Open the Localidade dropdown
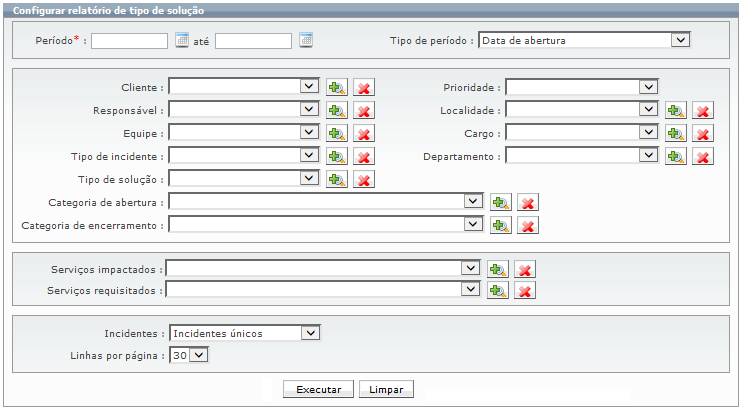Screen dimensions: 743x410 582,110
